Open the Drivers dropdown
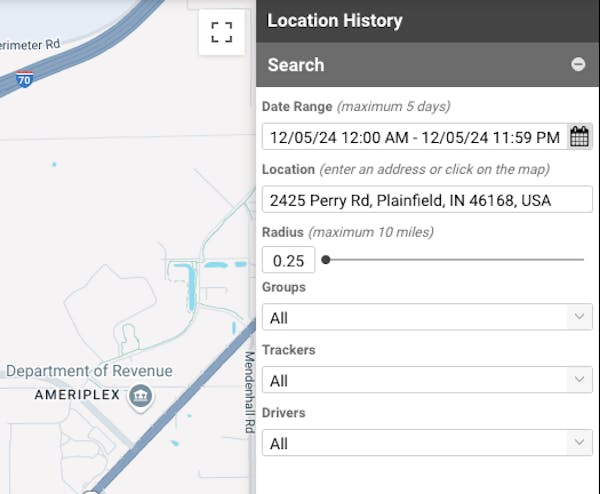This screenshot has height=494, width=600. pyautogui.click(x=426, y=442)
